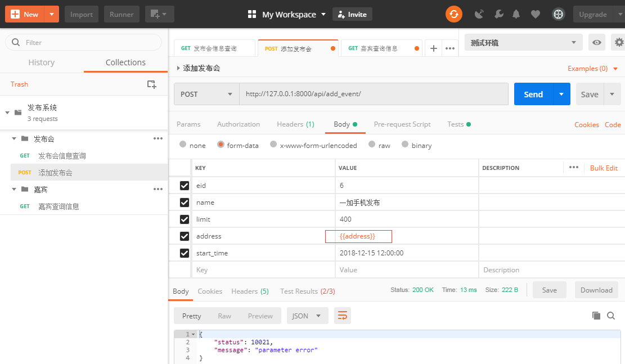
Task: Open the new window icon button
Action: [x=159, y=15]
